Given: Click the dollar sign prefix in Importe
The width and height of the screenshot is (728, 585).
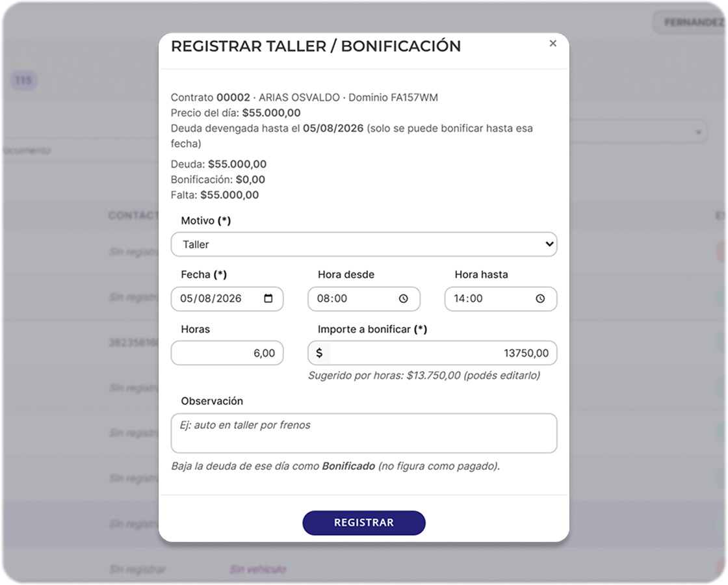Looking at the screenshot, I should coord(319,354).
